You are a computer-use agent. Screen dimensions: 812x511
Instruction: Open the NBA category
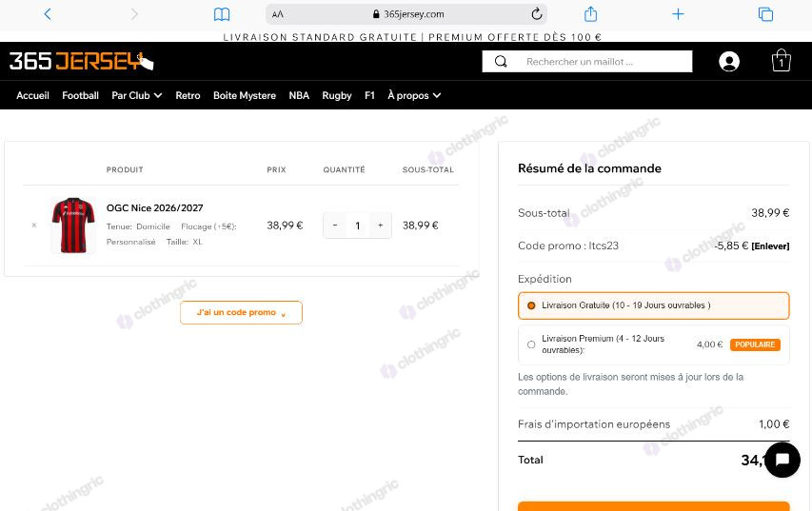(x=299, y=95)
